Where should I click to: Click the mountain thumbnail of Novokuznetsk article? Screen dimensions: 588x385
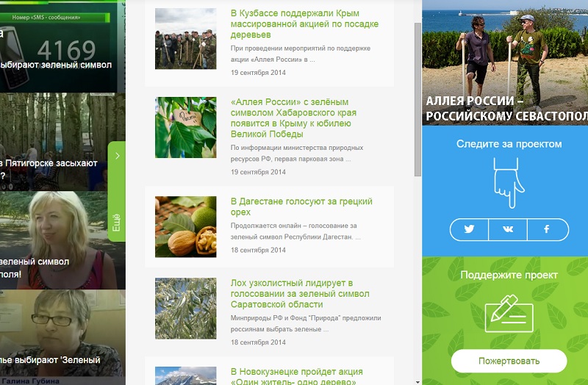click(x=186, y=375)
